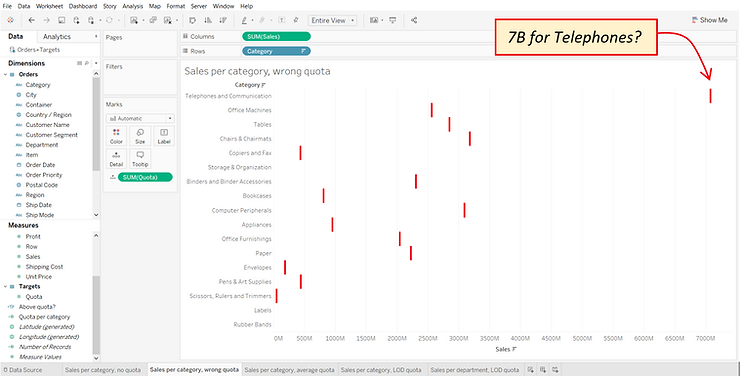Open the Dimensions pane options dropdown arrow
The height and width of the screenshot is (376, 740).
96,63
